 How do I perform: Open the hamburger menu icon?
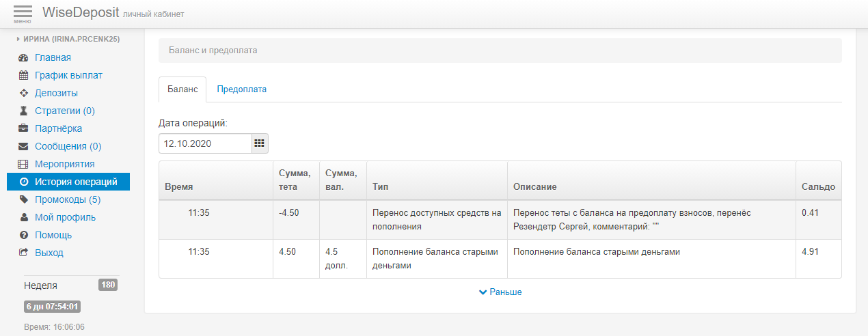22,13
